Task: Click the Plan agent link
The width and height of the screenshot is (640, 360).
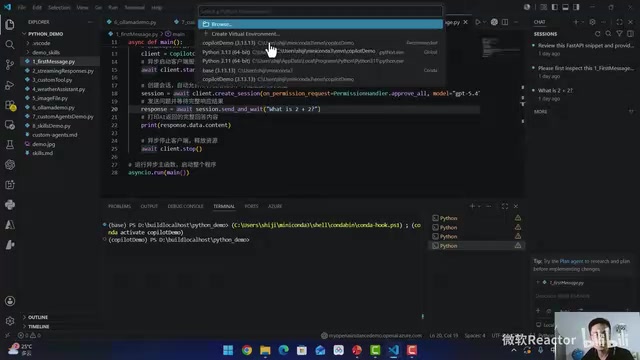Action: click(x=571, y=261)
